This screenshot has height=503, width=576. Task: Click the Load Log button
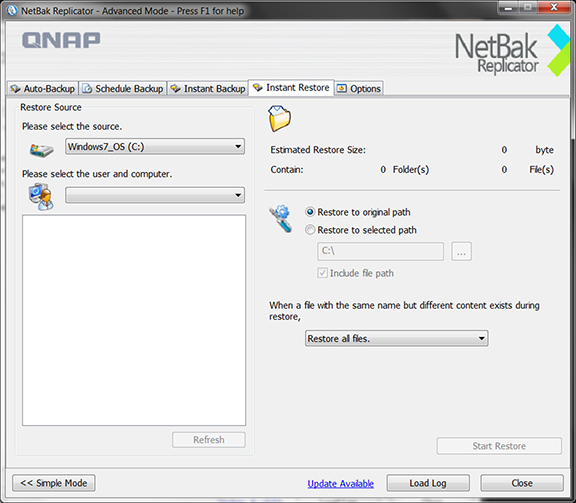click(x=428, y=483)
